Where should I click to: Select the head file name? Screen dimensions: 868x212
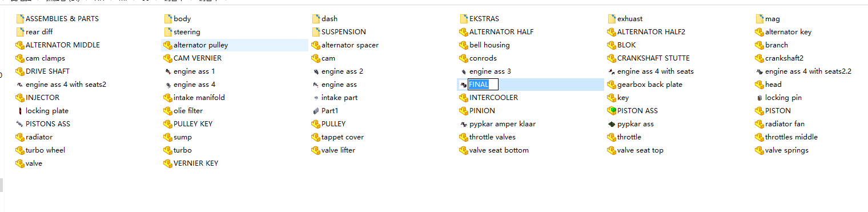(774, 85)
